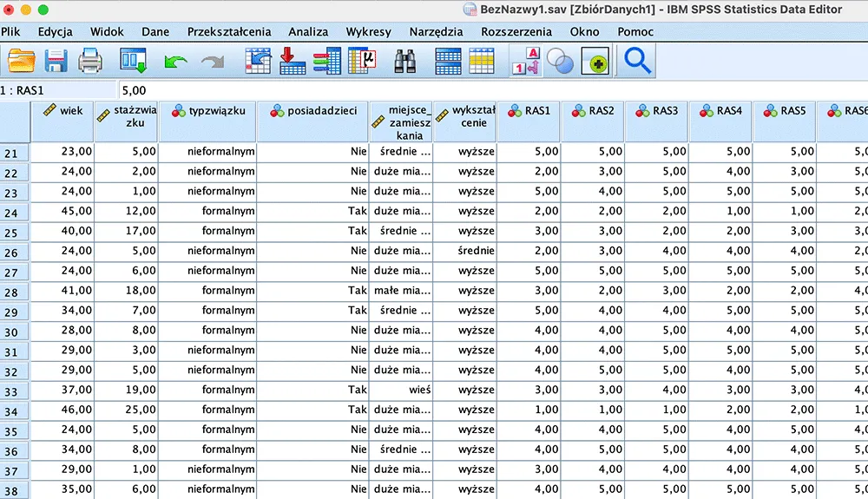Click the row 28 header
Viewport: 868px width, 499px height.
coord(15,292)
